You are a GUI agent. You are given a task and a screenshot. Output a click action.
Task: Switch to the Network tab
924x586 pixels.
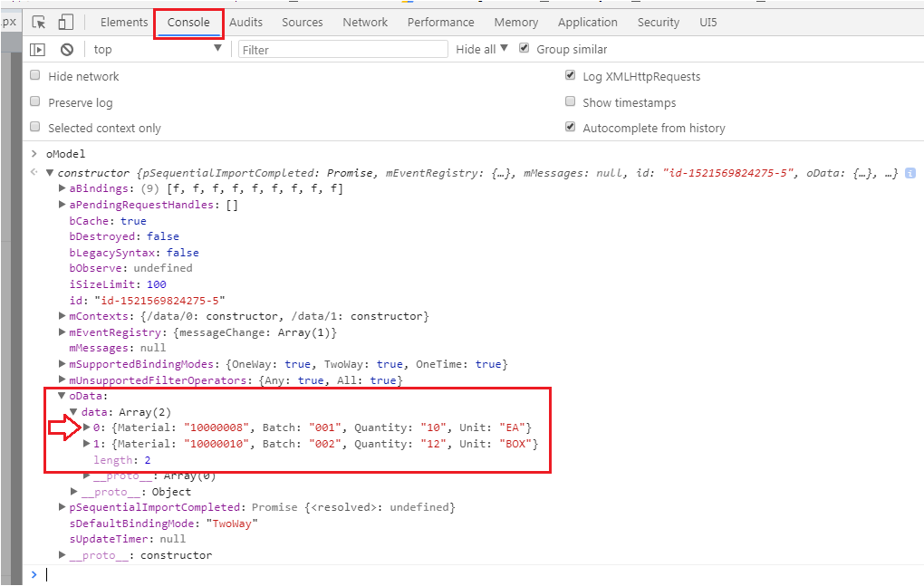[x=365, y=23]
